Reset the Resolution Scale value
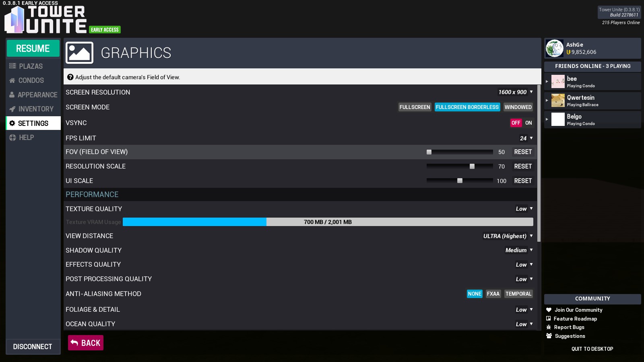This screenshot has height=362, width=644. 523,167
